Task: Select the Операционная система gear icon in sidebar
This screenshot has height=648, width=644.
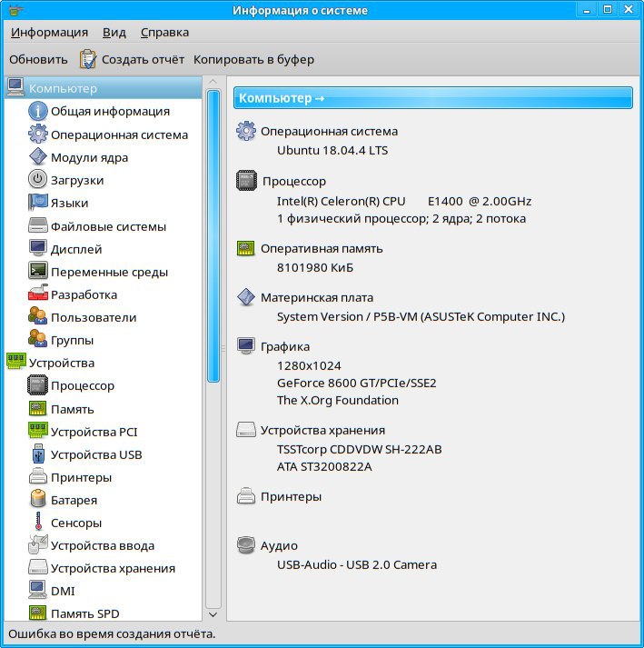Action: click(37, 134)
